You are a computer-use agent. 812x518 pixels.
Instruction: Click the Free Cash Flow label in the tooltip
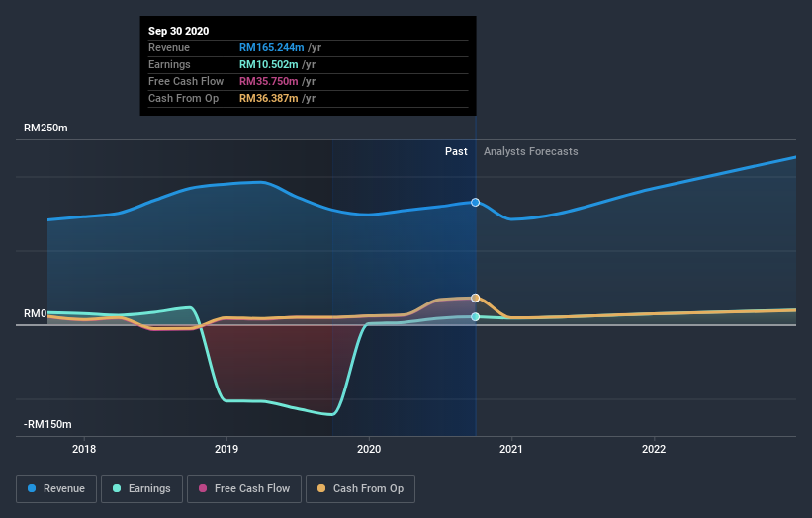186,81
